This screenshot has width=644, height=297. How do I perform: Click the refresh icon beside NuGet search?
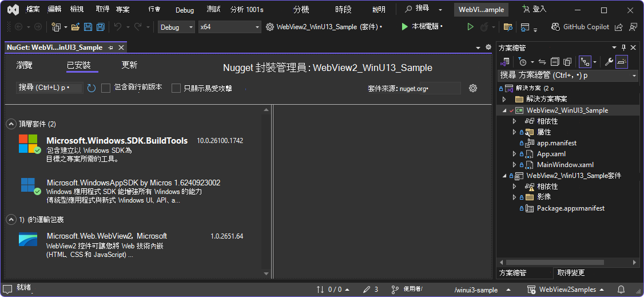[x=91, y=88]
